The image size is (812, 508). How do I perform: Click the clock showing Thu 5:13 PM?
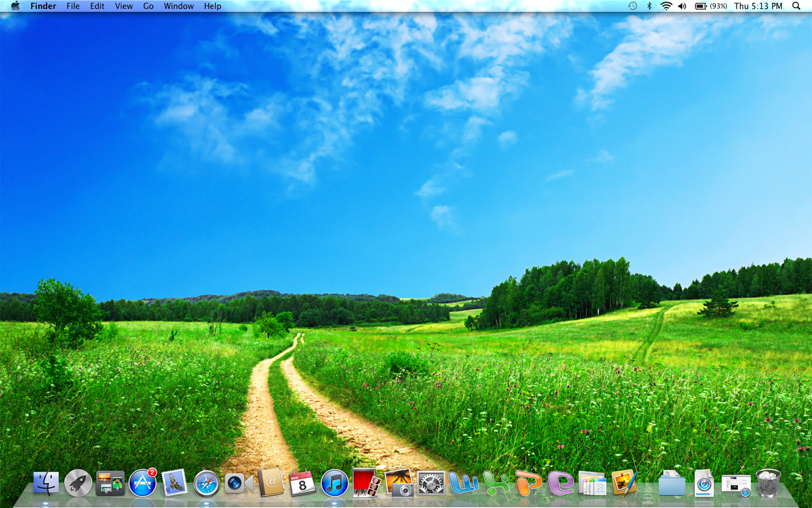click(758, 6)
